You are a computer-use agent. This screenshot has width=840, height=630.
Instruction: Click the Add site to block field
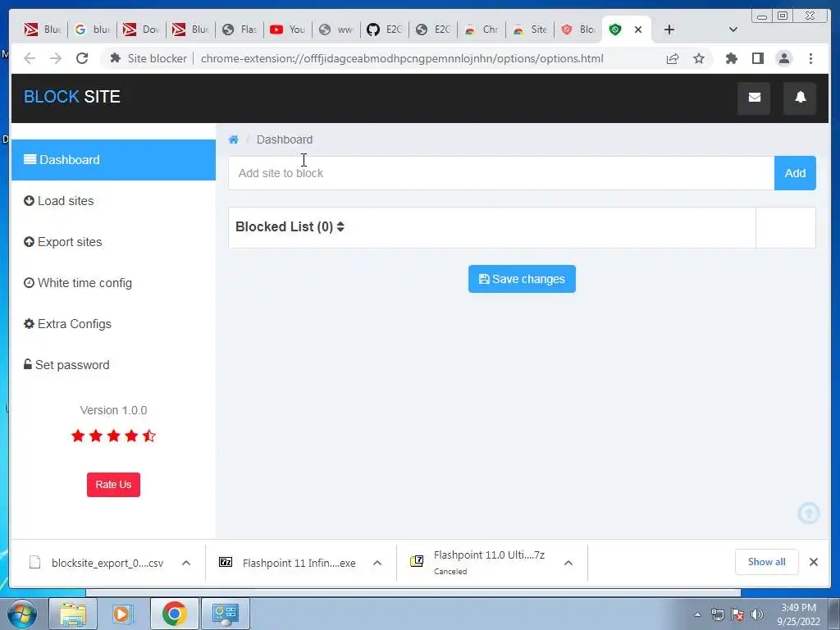click(501, 173)
